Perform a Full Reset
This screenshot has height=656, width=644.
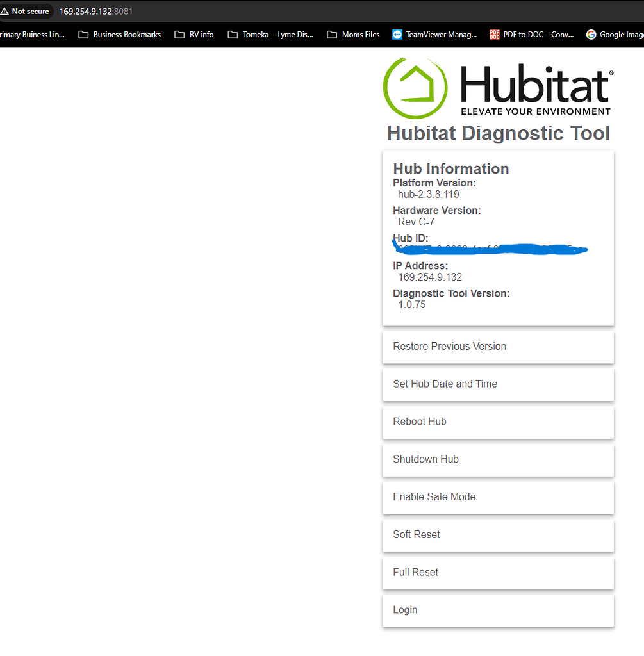point(498,573)
